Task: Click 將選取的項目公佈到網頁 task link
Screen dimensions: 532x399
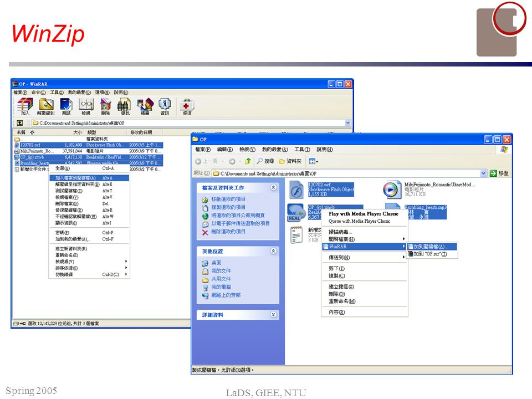Action: [233, 216]
